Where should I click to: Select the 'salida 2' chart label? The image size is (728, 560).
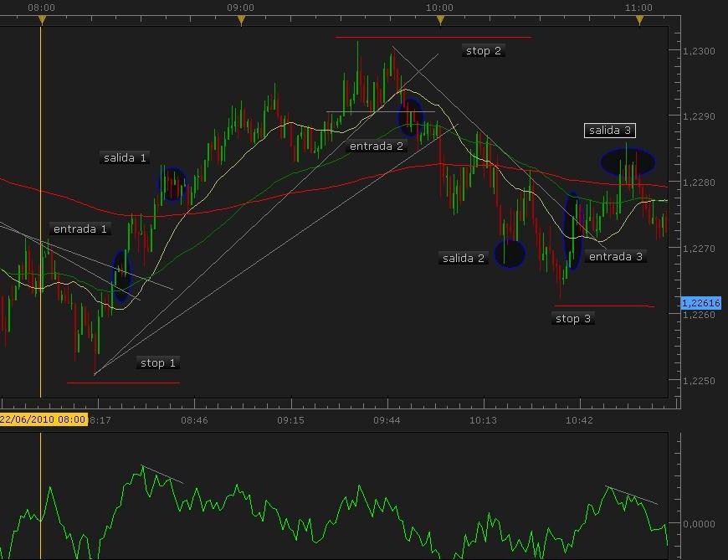point(464,258)
